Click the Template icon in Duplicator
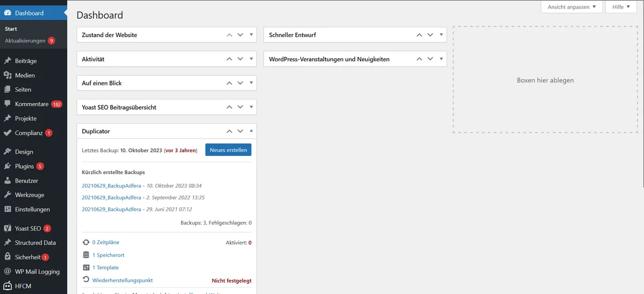 coord(86,267)
